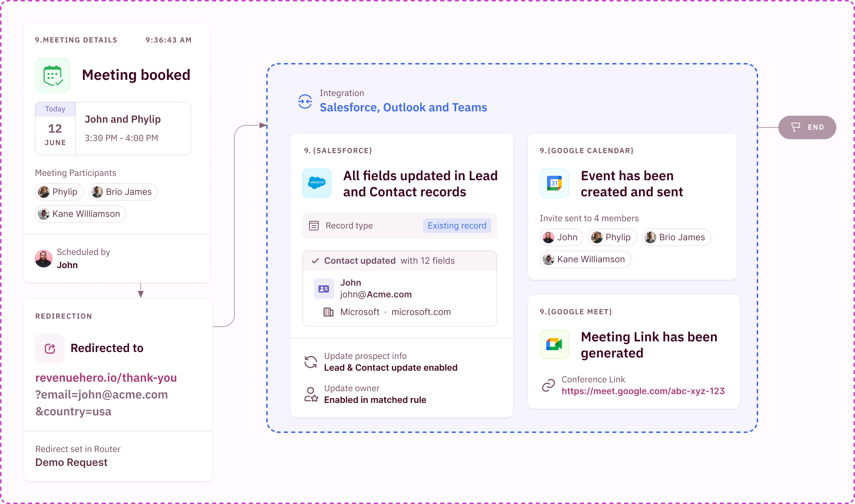Select Brio James chip in Google Calendar invitees
855x504 pixels.
point(676,237)
